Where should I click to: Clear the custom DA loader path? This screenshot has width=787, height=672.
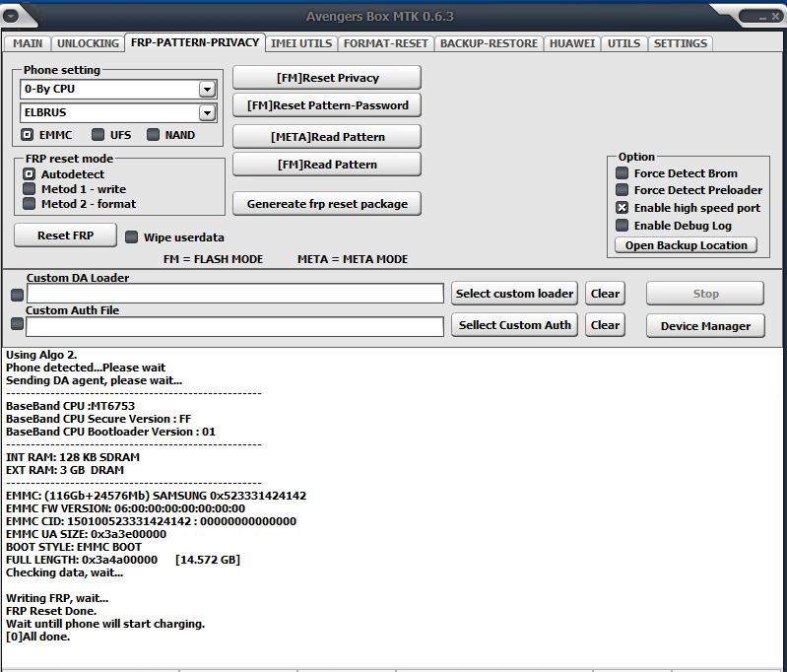point(605,294)
